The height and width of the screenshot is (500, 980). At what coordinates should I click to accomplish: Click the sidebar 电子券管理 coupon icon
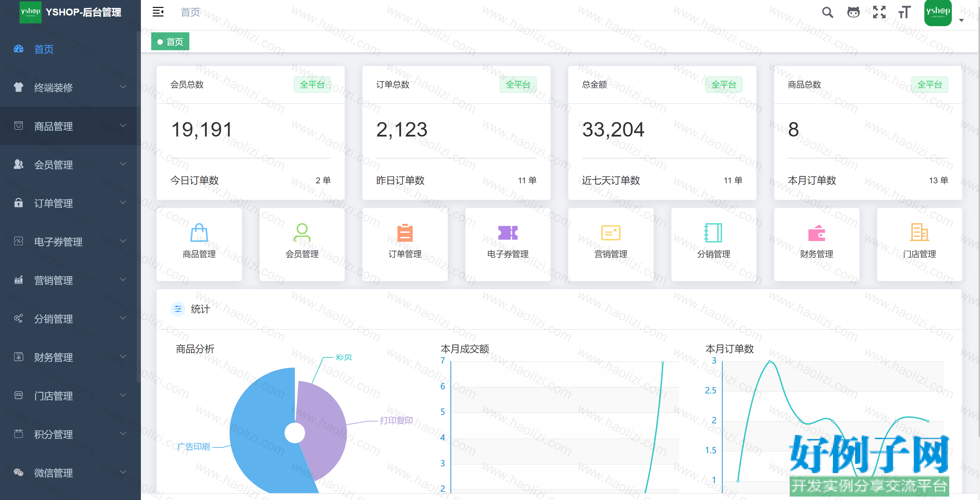coord(19,241)
